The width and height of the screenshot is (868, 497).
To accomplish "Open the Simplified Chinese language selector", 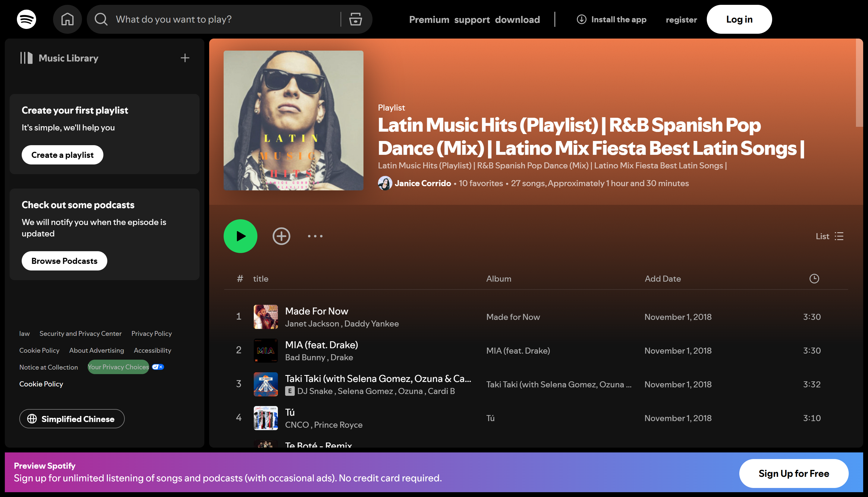I will click(72, 419).
